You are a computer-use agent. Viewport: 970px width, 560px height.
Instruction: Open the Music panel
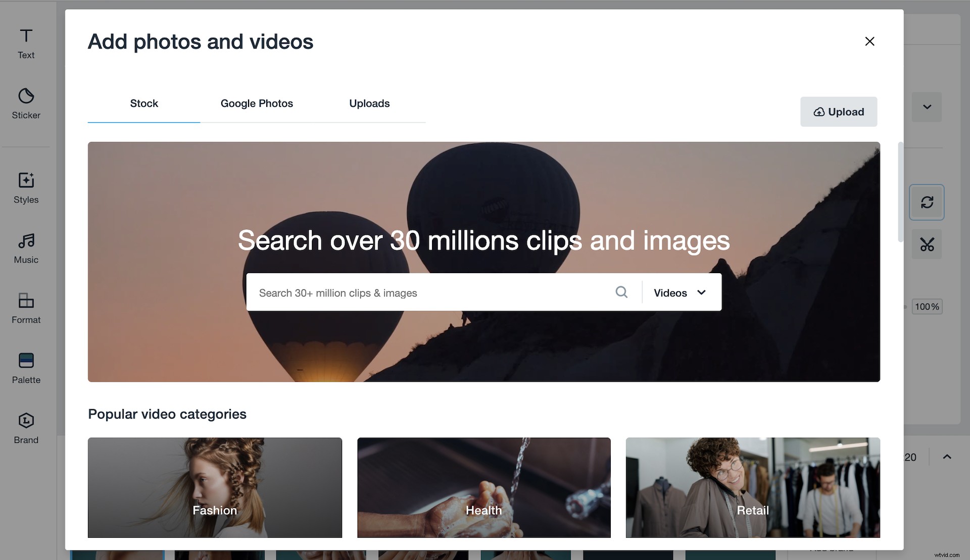pyautogui.click(x=26, y=247)
